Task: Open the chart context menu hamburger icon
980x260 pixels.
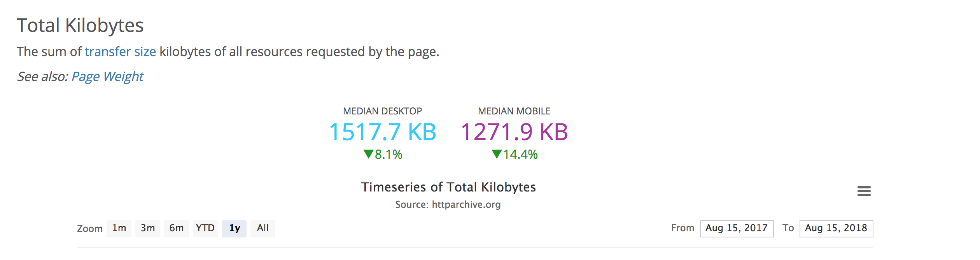Action: (x=864, y=191)
